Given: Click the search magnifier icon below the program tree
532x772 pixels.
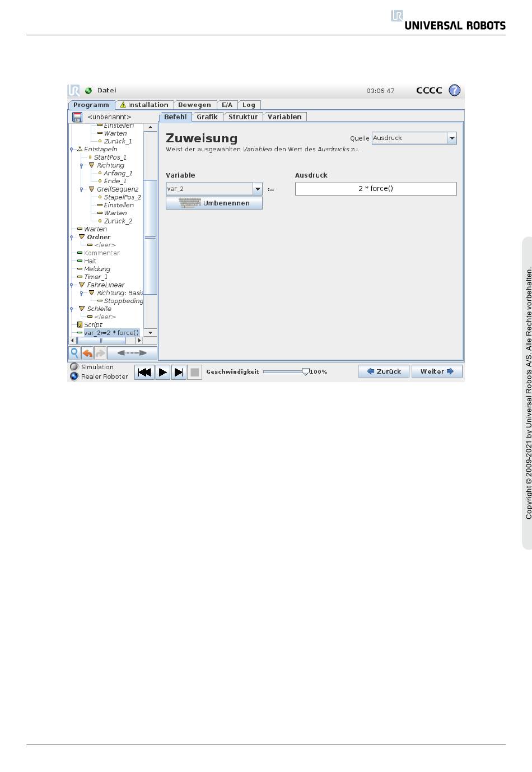Looking at the screenshot, I should 74,353.
